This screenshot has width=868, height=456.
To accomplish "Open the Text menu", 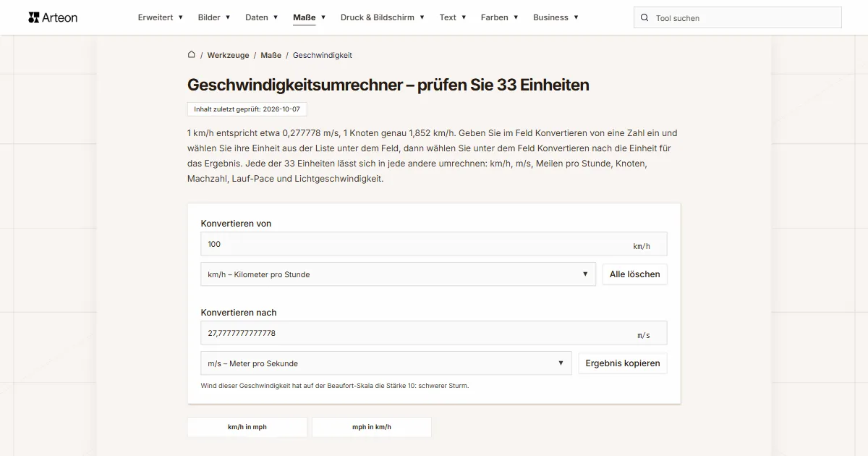I will click(453, 17).
